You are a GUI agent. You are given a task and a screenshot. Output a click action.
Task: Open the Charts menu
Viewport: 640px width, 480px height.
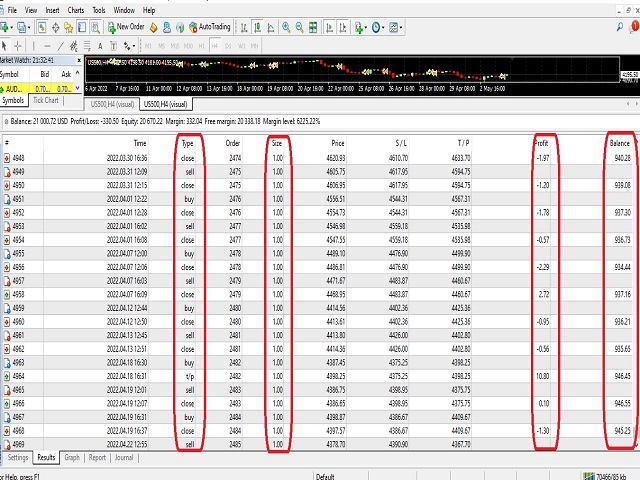pos(76,10)
